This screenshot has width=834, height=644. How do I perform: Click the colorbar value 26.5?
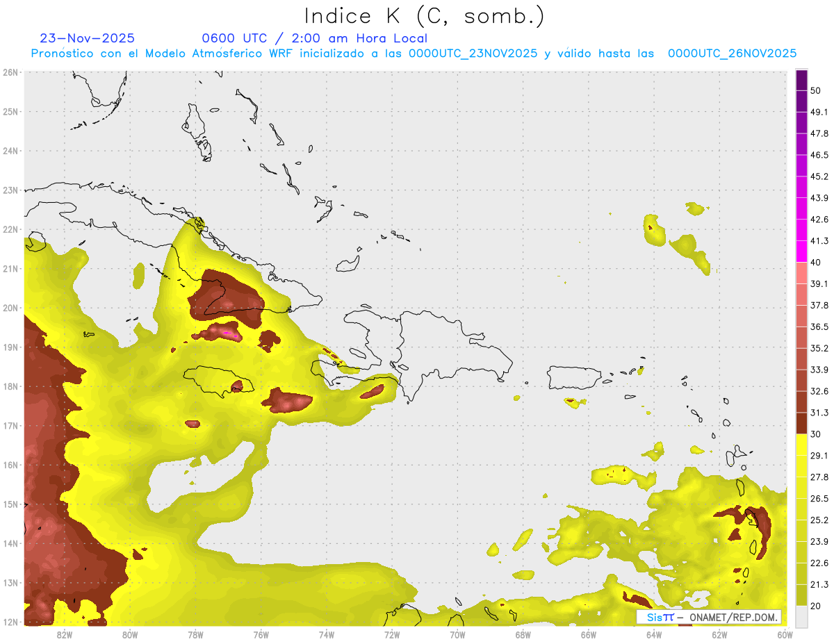pyautogui.click(x=819, y=499)
